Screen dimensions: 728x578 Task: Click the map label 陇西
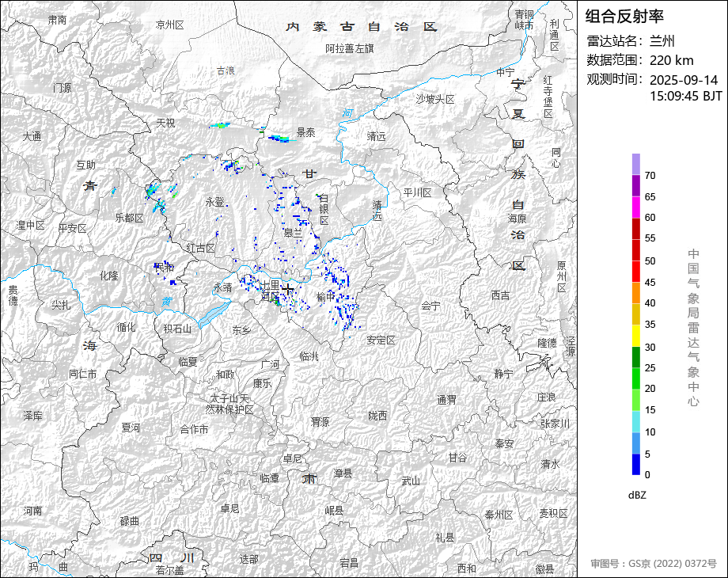coord(377,416)
